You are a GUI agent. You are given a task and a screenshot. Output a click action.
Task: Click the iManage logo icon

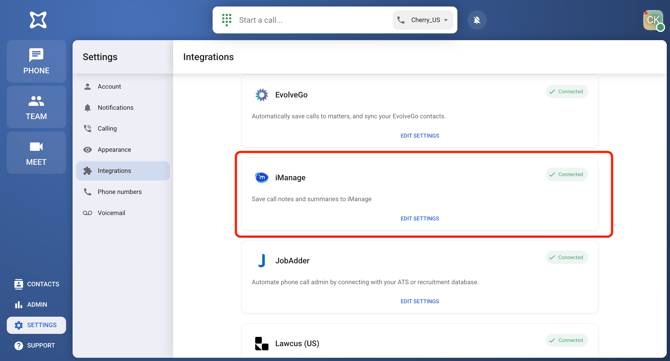pyautogui.click(x=262, y=177)
